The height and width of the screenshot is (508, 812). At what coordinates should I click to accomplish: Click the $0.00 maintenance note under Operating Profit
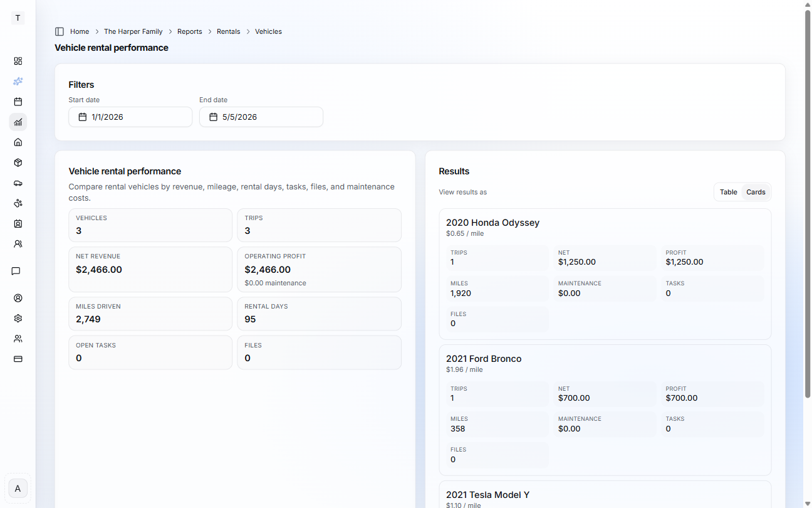(276, 283)
